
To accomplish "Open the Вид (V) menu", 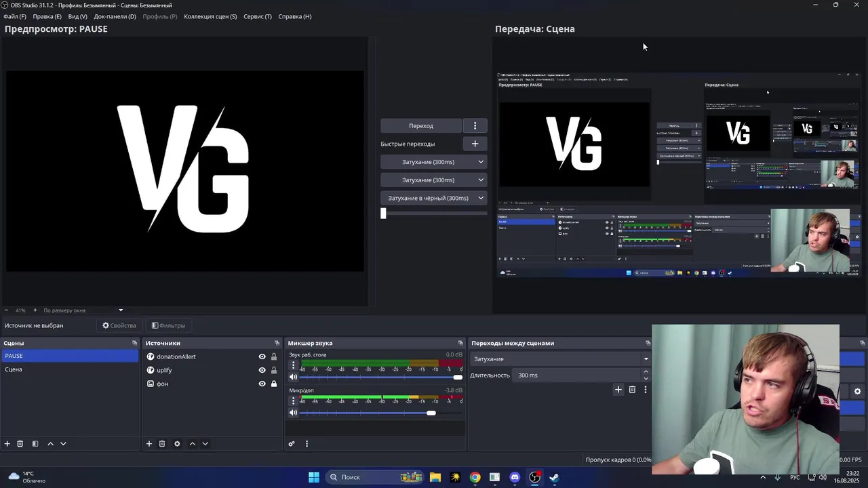I will point(77,16).
